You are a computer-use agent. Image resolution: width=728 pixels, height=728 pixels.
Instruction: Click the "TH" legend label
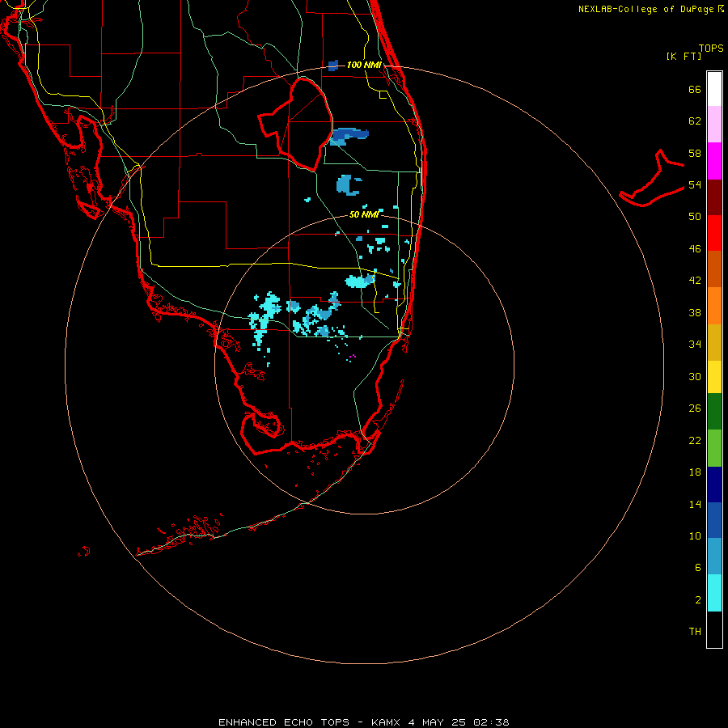click(x=695, y=632)
